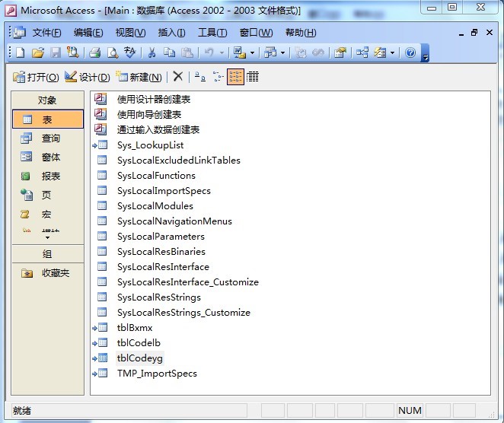504x423 pixels.
Task: Click the Office Links Word icon
Action: pyautogui.click(x=240, y=52)
